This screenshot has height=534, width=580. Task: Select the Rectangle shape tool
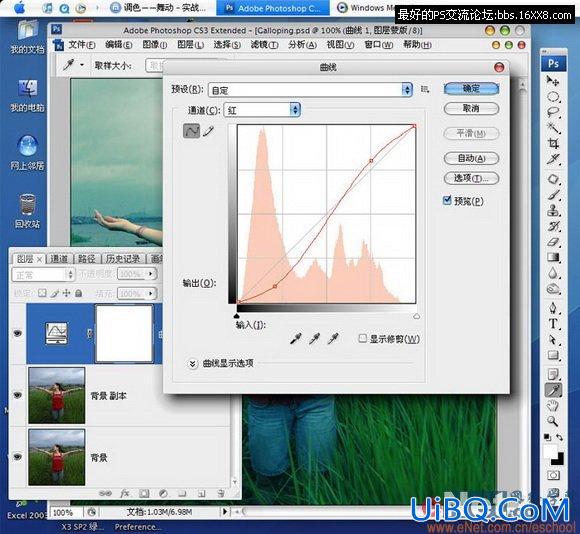click(553, 355)
